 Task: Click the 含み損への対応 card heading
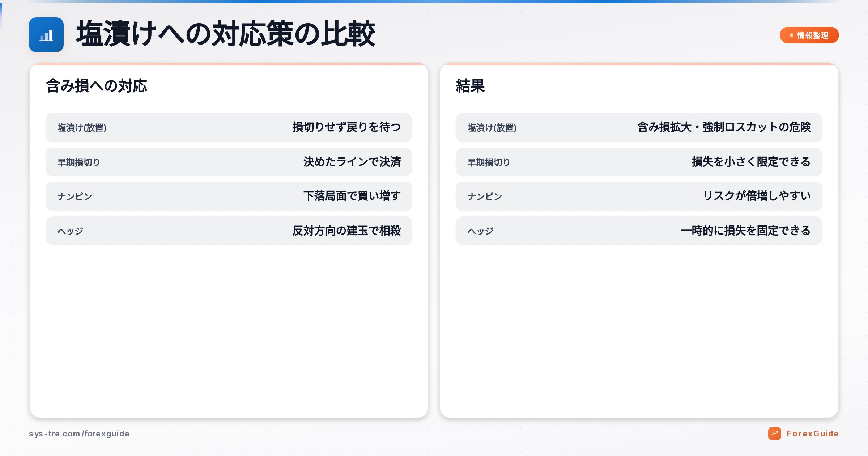click(x=96, y=86)
